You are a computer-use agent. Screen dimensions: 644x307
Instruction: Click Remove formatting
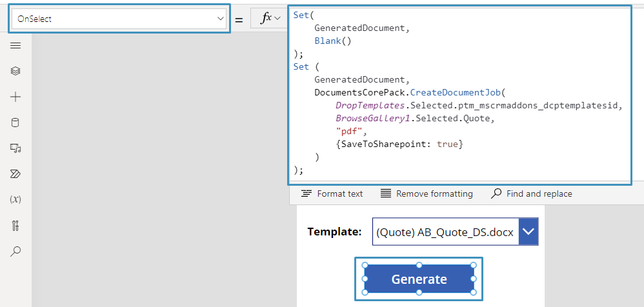427,193
